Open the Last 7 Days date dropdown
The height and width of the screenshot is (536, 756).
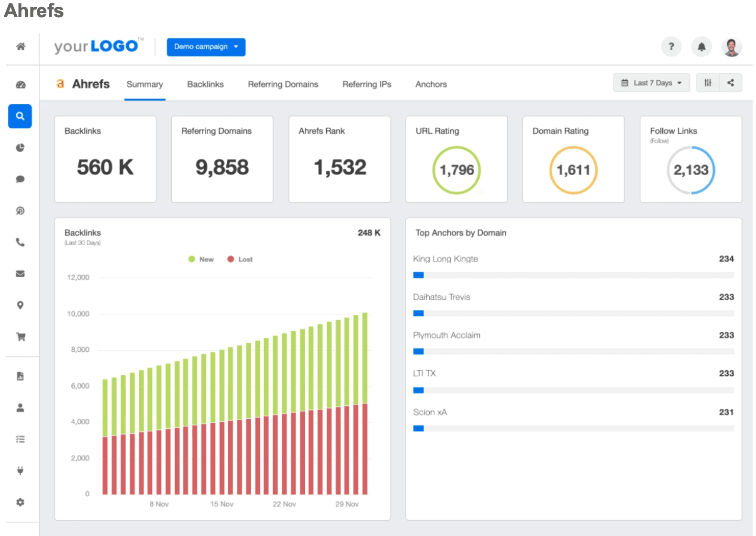[651, 83]
